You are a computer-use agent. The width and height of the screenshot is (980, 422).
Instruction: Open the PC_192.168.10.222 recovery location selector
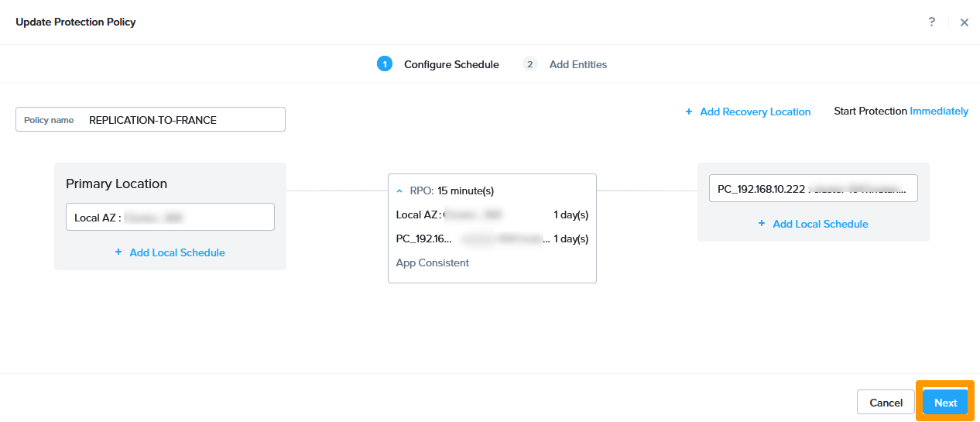[x=813, y=189]
